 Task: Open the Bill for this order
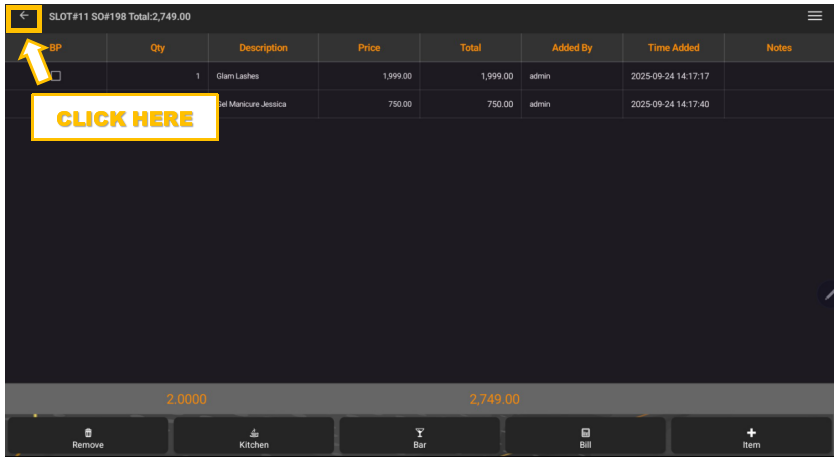coord(585,437)
